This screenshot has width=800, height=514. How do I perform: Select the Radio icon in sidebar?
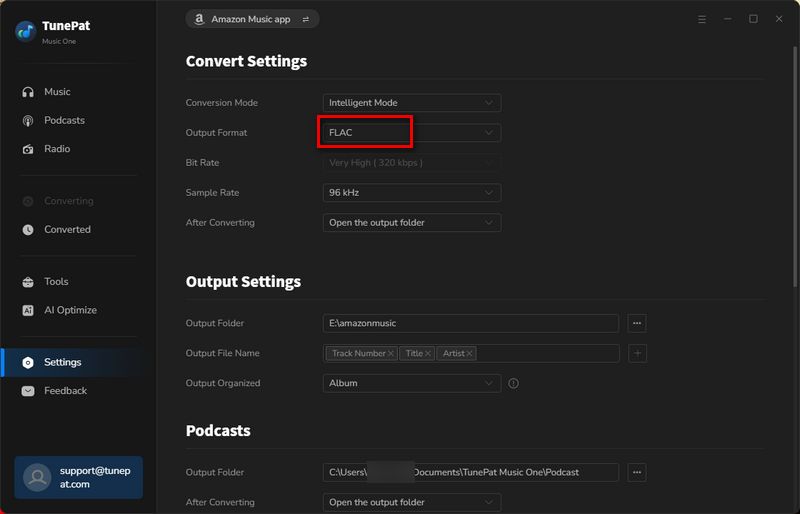28,149
